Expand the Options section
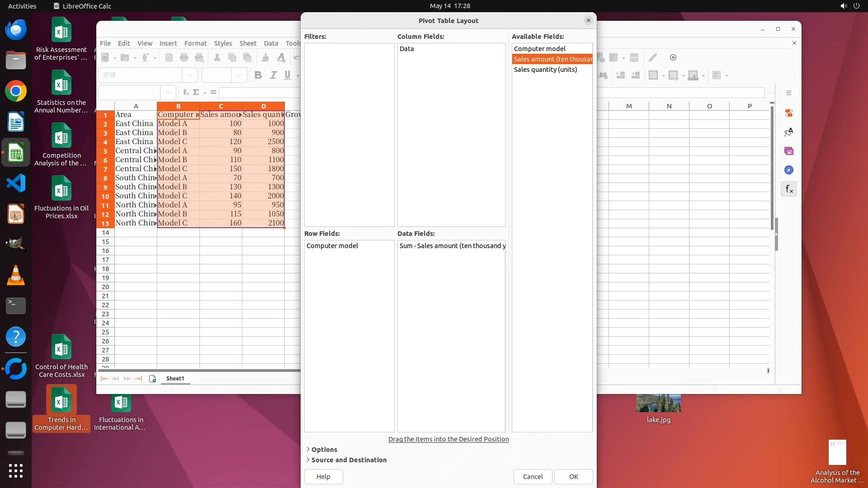Screen dimensions: 868x488 coord(324,449)
